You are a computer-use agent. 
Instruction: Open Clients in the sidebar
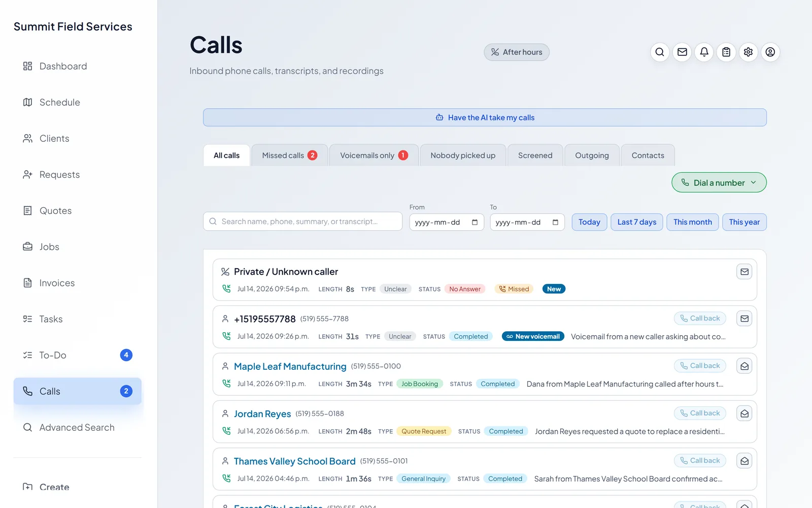tap(78, 138)
